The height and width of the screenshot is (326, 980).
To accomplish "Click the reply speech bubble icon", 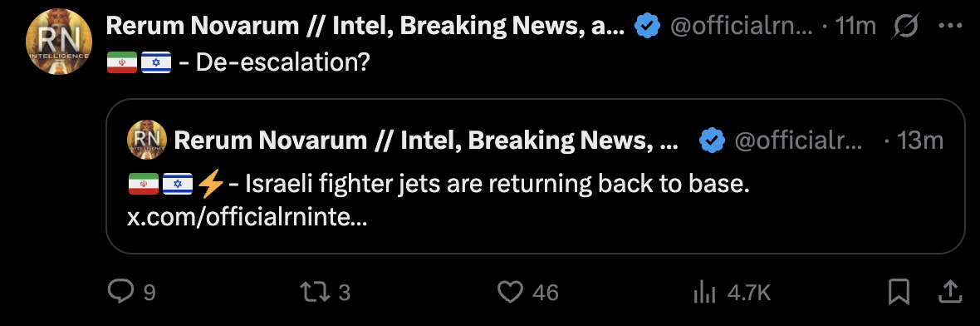I will point(120,292).
